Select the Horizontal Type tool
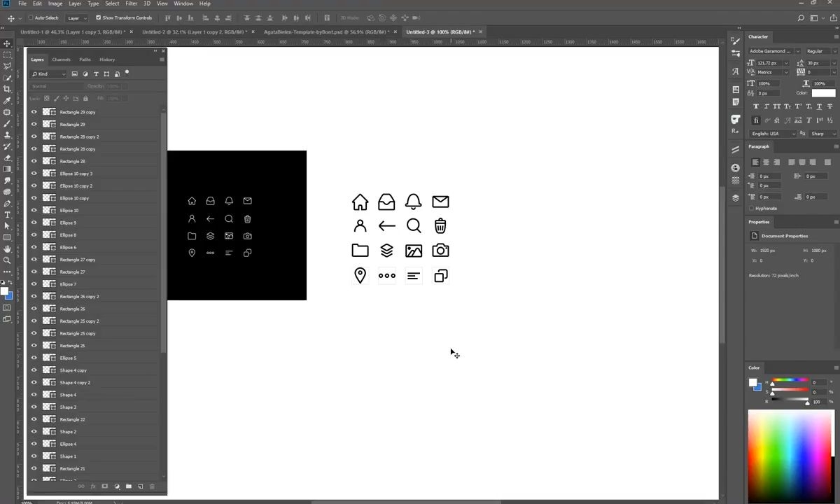840x504 pixels. pyautogui.click(x=7, y=214)
